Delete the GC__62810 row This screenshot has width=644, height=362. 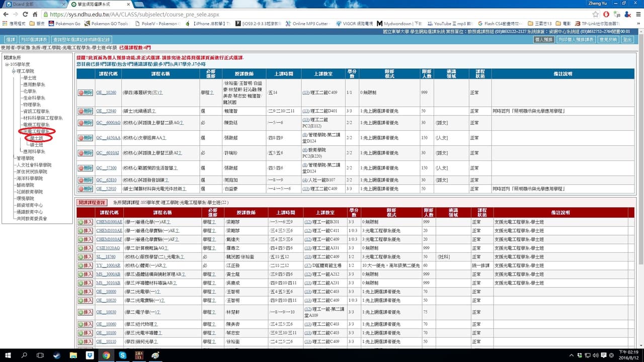pyautogui.click(x=85, y=180)
